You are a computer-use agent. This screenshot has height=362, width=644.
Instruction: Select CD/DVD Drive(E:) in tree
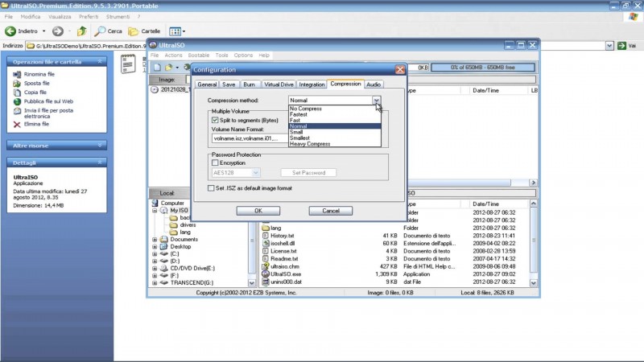192,269
